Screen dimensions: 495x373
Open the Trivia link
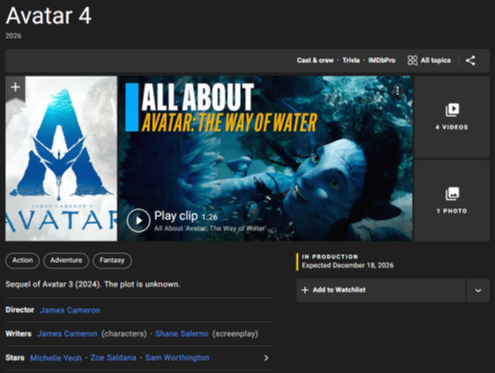[351, 60]
